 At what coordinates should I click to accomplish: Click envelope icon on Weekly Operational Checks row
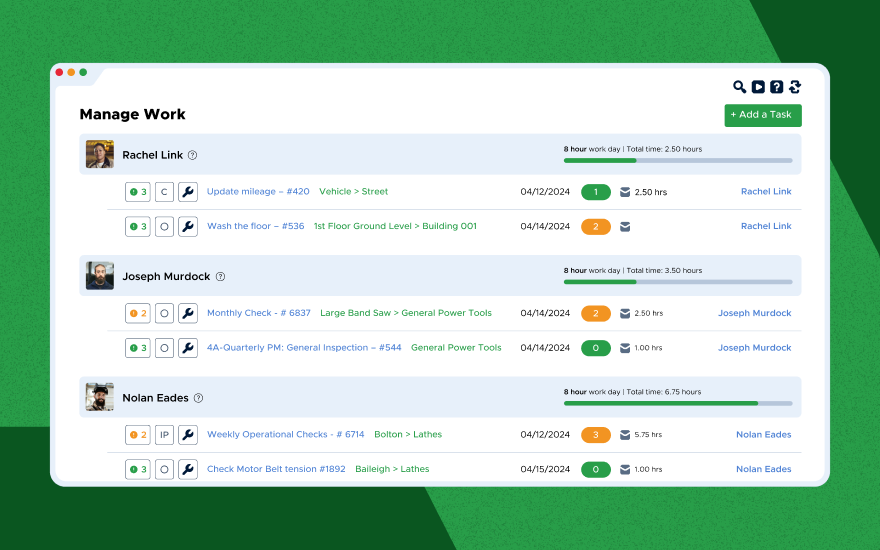pos(625,435)
